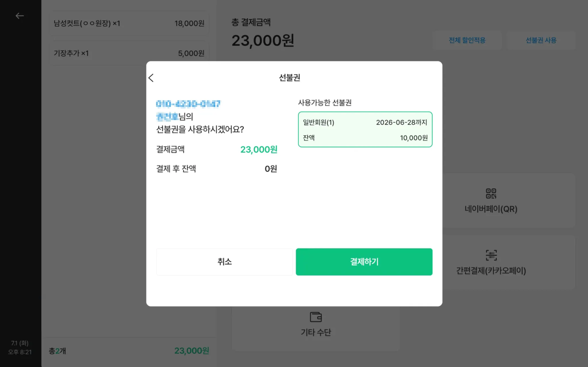Go back using the 선불권 dialog chevron
This screenshot has height=367, width=588.
click(x=151, y=78)
